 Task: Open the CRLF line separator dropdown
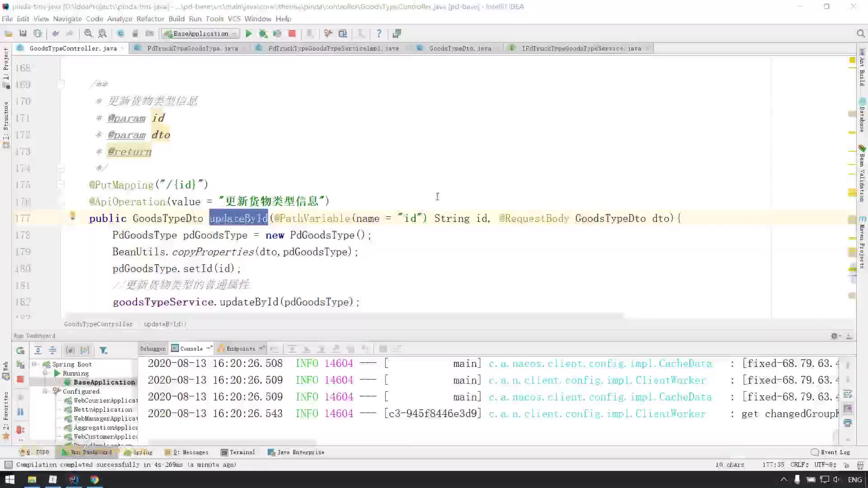(799, 465)
